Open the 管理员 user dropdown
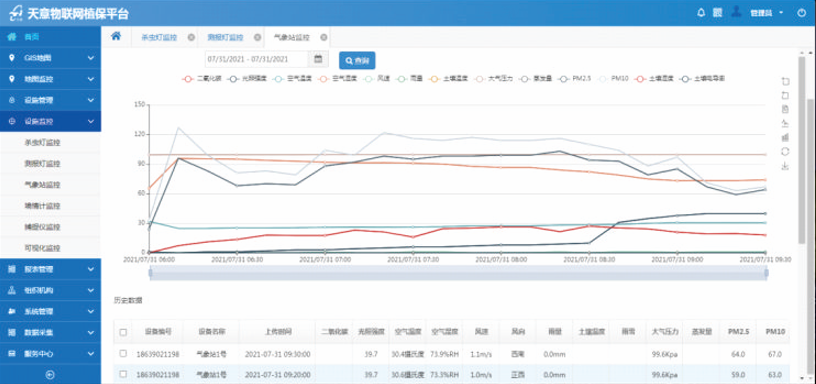This screenshot has width=816, height=384. point(767,12)
